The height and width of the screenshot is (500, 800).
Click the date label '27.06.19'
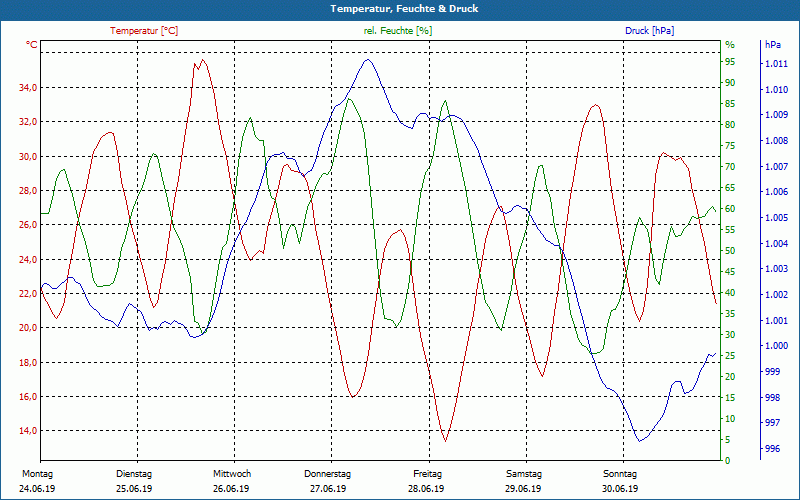point(328,489)
